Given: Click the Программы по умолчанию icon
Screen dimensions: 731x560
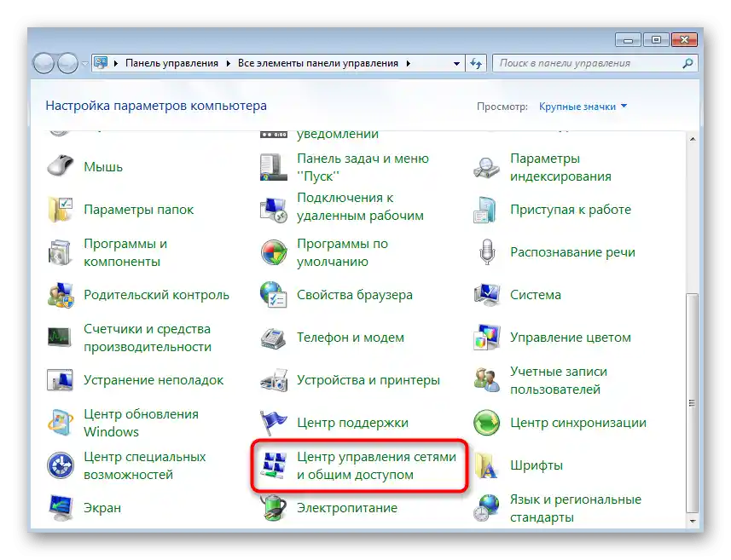Looking at the screenshot, I should pos(274,252).
